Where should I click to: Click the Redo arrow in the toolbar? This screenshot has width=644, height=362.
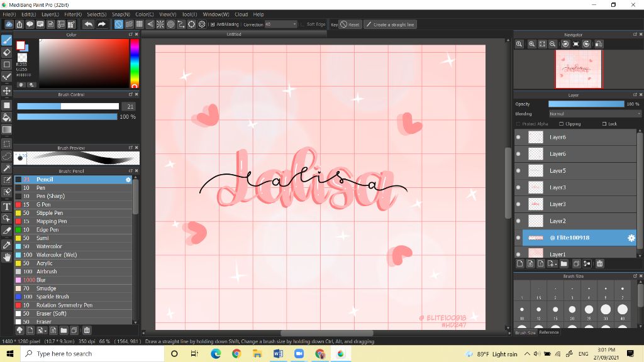click(101, 25)
